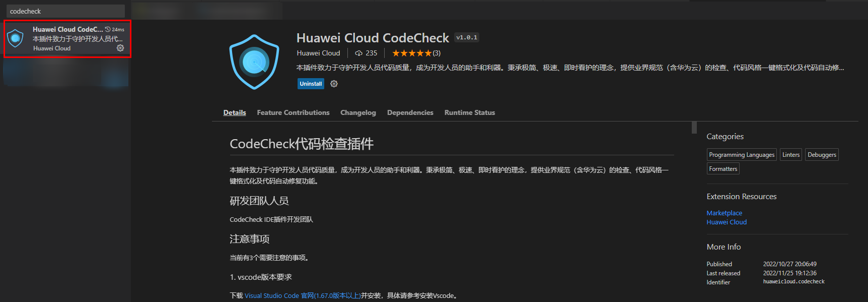Uninstall the Huawei Cloud CodeCheck extension
This screenshot has height=302, width=868.
[311, 84]
